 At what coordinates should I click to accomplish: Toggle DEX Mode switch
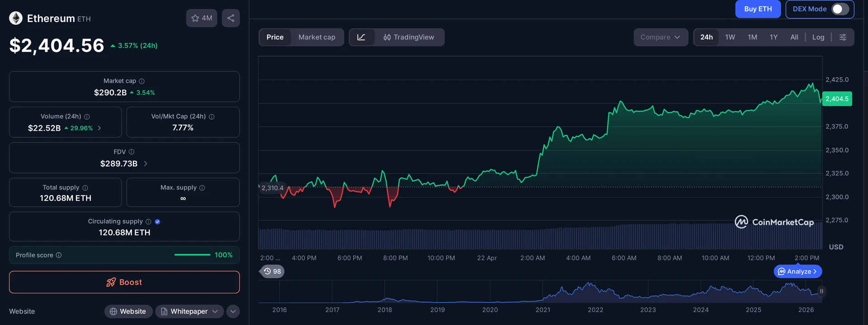point(840,9)
